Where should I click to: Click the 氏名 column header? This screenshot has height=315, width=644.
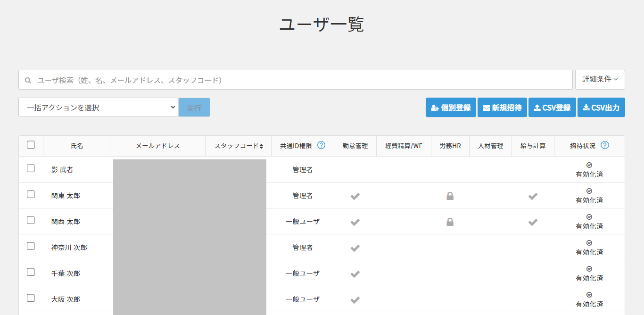(76, 146)
